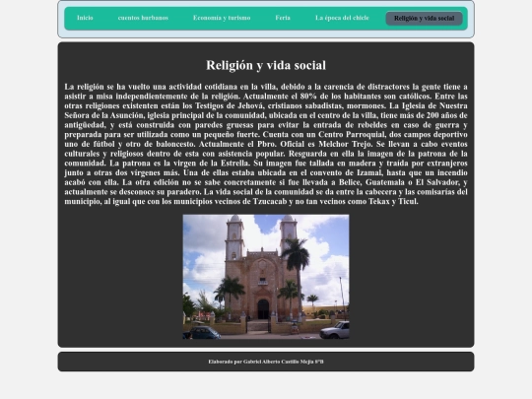
Task: Click the Religión y vida social heading
Action: 266,65
